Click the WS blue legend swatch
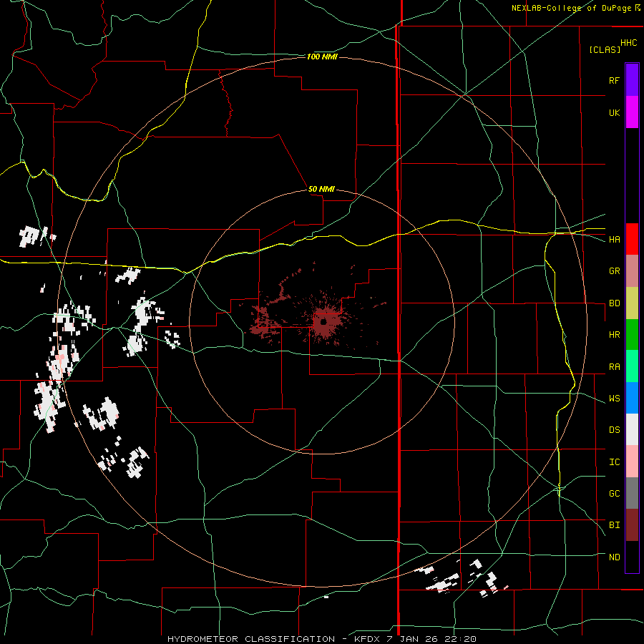Viewport: 644px width, 644px height. tap(632, 398)
